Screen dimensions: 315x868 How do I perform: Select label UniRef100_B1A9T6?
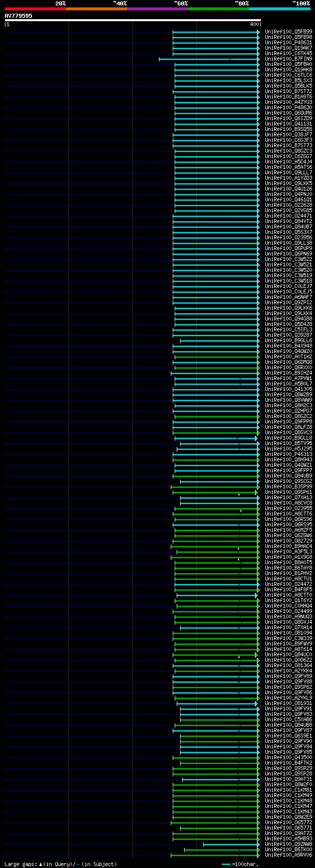click(x=288, y=96)
